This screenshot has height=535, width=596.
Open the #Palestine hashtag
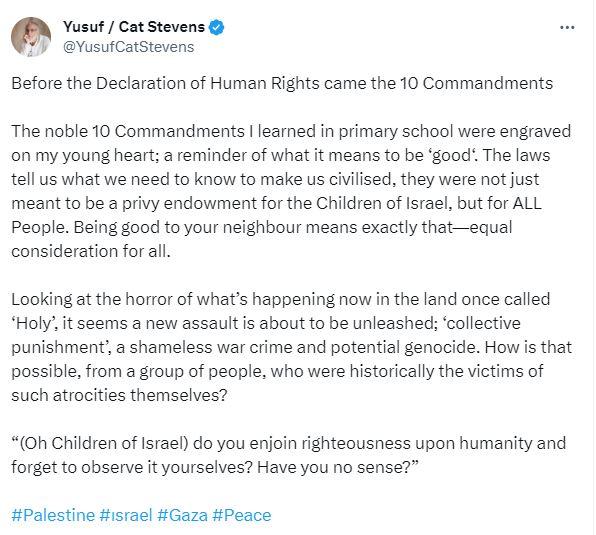click(x=53, y=515)
